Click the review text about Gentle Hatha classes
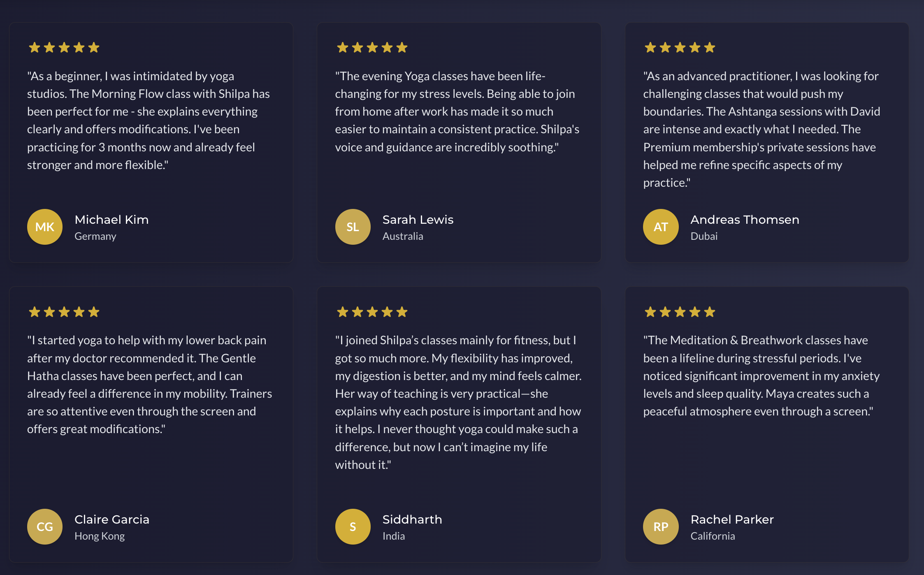This screenshot has height=575, width=924. [150, 385]
